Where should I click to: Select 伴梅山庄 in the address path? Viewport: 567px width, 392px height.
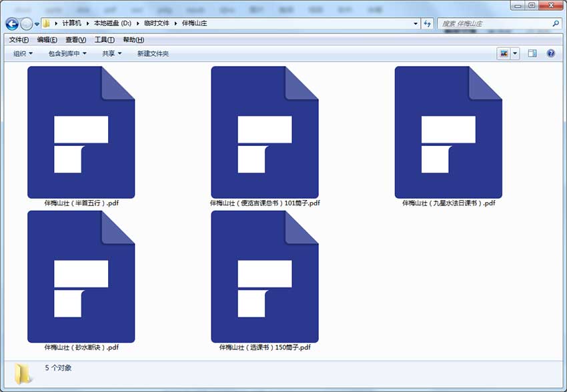click(194, 23)
